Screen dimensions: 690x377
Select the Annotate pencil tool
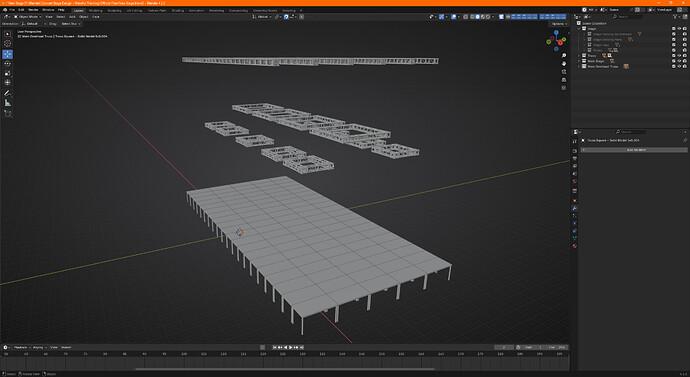[7, 93]
